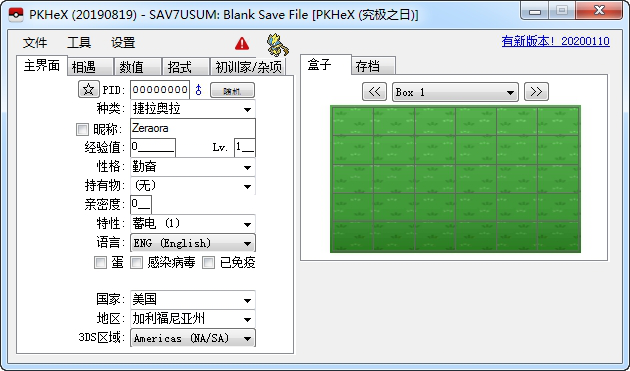Switch to the 存档 tab
630x371 pixels.
[373, 66]
